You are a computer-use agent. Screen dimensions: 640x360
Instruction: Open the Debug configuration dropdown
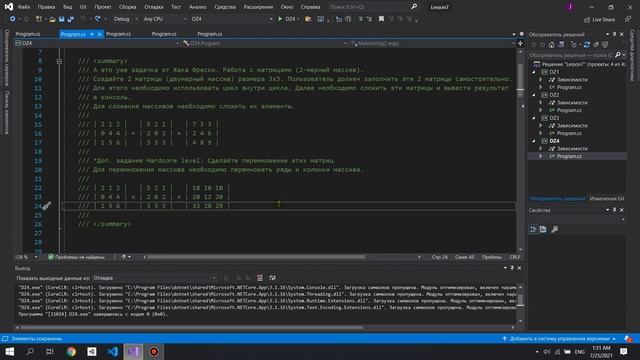click(x=125, y=19)
